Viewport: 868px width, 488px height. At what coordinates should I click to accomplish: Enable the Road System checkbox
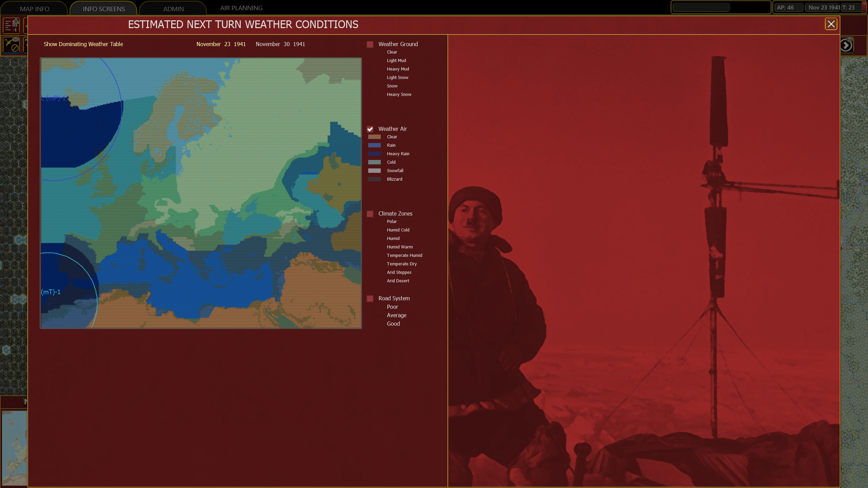(x=370, y=299)
